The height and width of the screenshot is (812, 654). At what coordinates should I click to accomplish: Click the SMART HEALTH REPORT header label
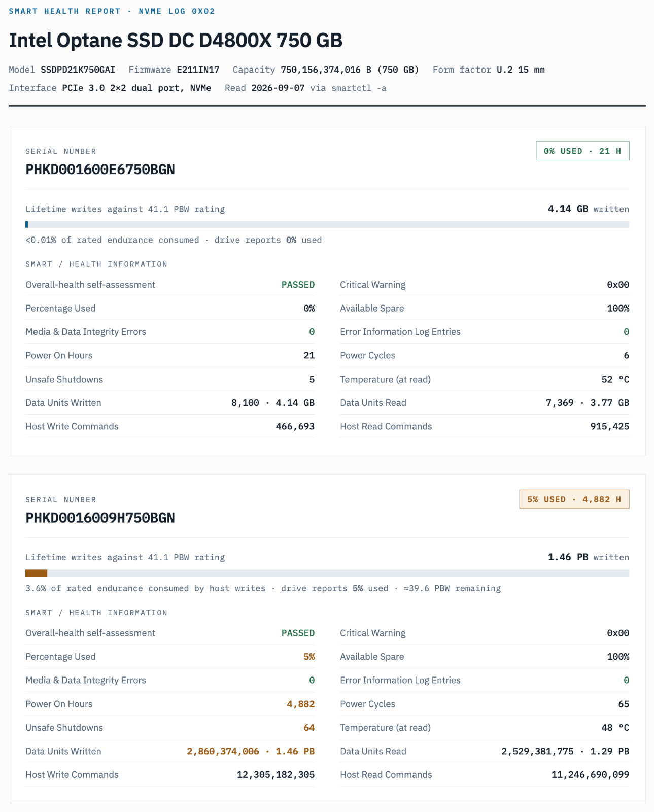64,11
